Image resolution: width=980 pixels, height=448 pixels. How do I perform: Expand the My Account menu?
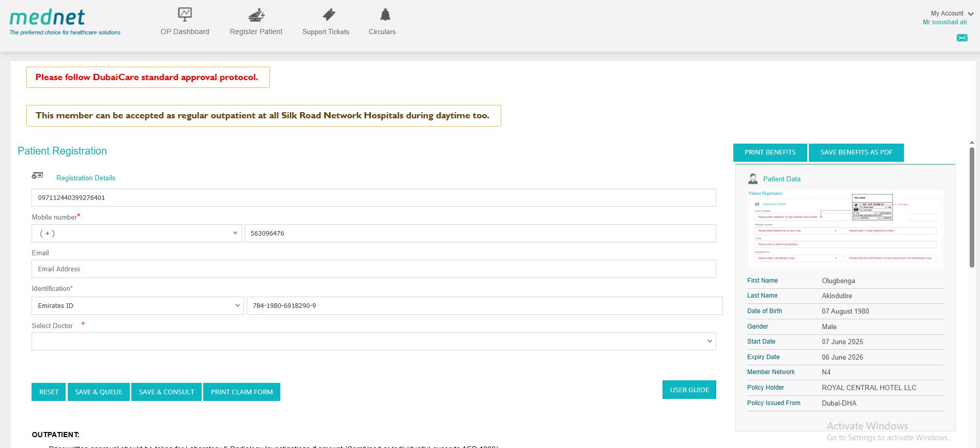(952, 13)
